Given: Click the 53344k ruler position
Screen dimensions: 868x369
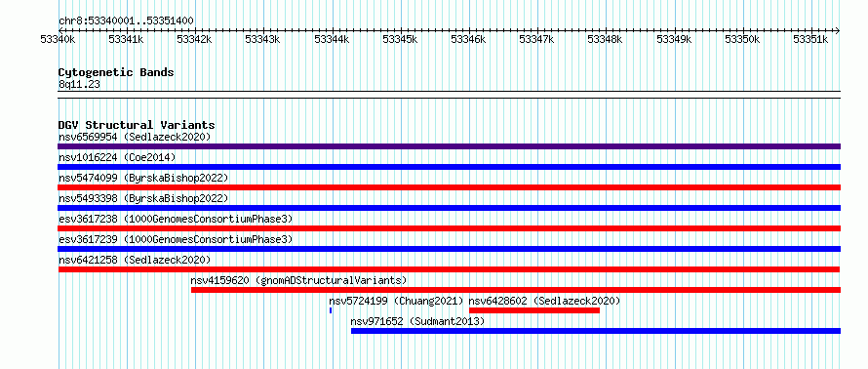Looking at the screenshot, I should tap(333, 39).
